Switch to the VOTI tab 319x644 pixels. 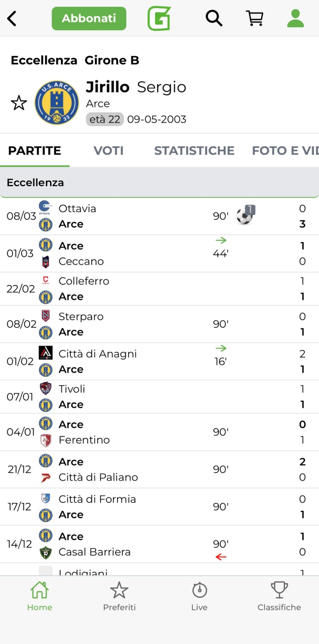[108, 151]
